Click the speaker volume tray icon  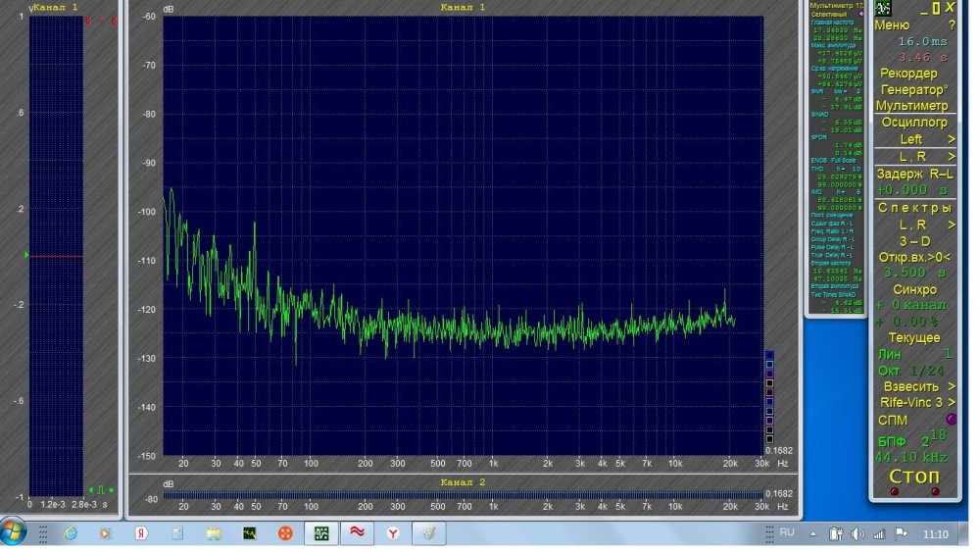coord(857,533)
